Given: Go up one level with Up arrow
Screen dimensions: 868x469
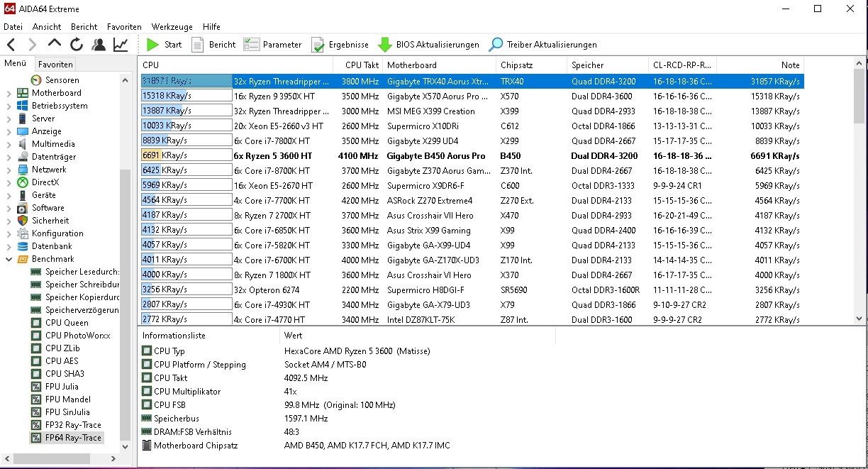Looking at the screenshot, I should point(55,44).
